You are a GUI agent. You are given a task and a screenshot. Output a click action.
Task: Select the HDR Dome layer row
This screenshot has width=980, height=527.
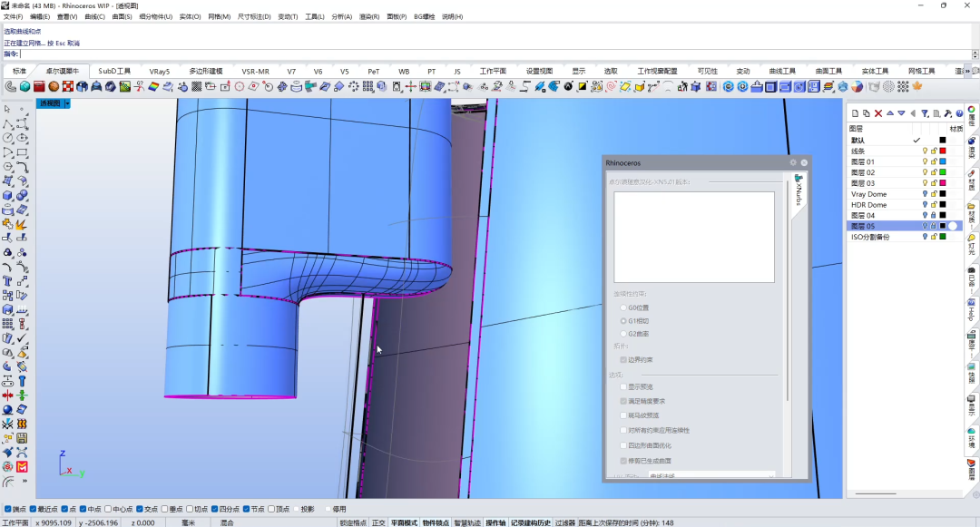905,205
